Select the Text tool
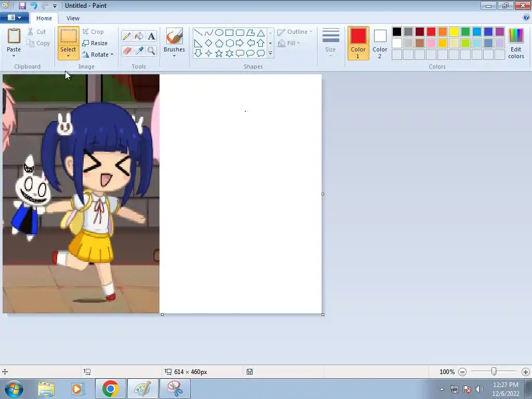 151,36
